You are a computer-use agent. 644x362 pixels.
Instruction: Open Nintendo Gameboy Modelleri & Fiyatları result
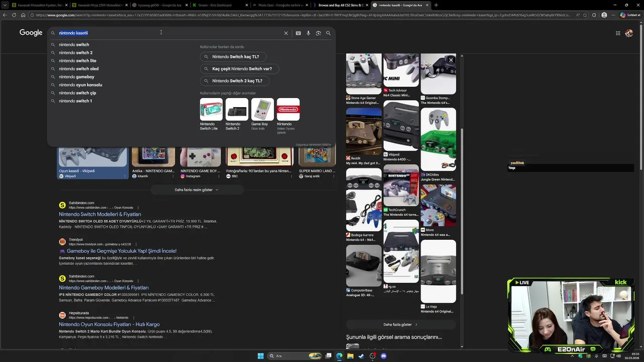coord(104,288)
